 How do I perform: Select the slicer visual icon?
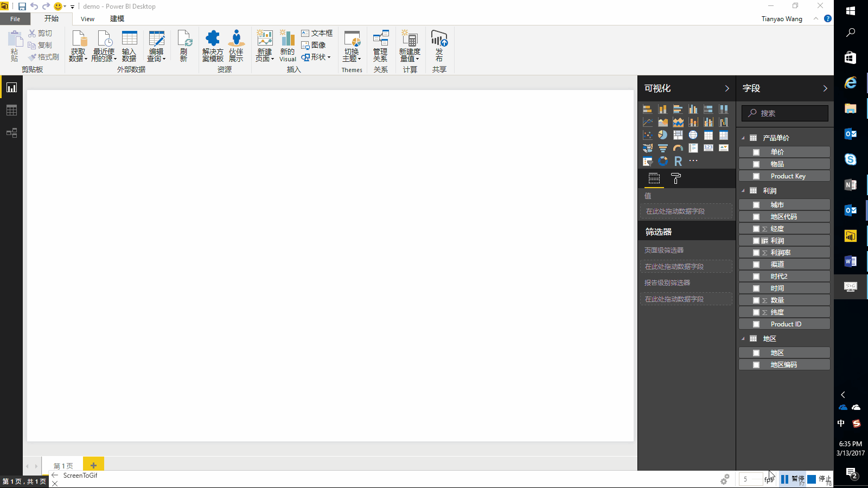click(x=647, y=161)
